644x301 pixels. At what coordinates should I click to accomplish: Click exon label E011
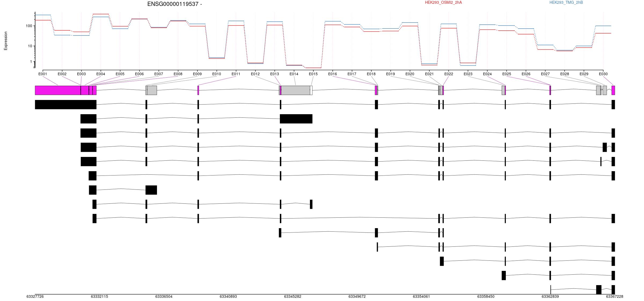[236, 74]
